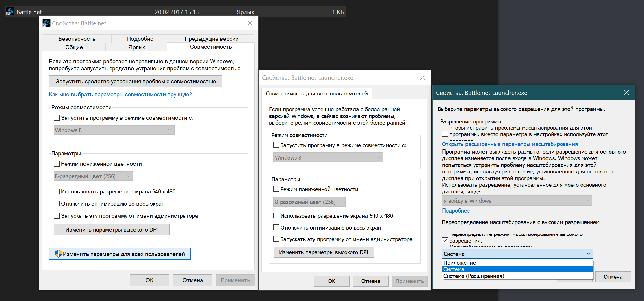
Task: Open the 'Безопасность' tab
Action: [77, 39]
